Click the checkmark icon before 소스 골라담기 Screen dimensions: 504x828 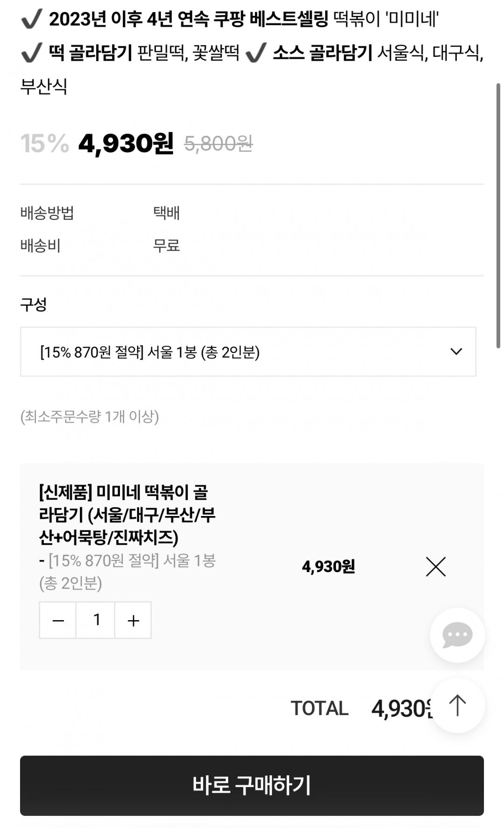[255, 53]
